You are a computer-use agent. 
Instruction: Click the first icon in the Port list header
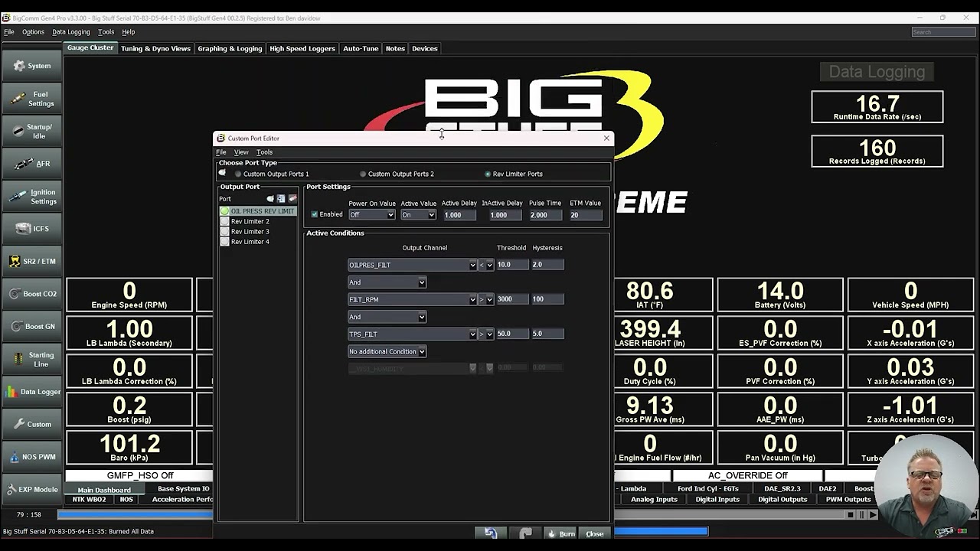click(x=270, y=199)
